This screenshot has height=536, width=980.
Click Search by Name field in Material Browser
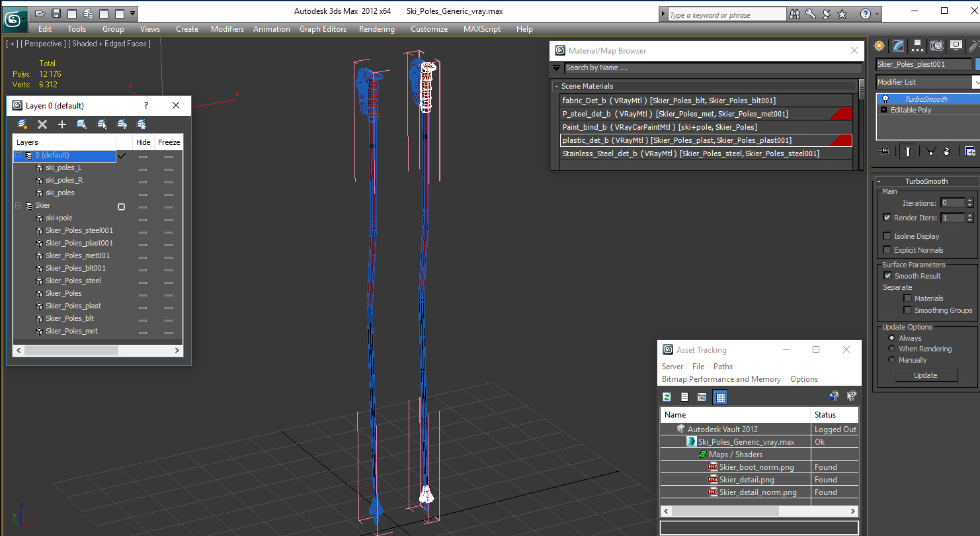714,67
